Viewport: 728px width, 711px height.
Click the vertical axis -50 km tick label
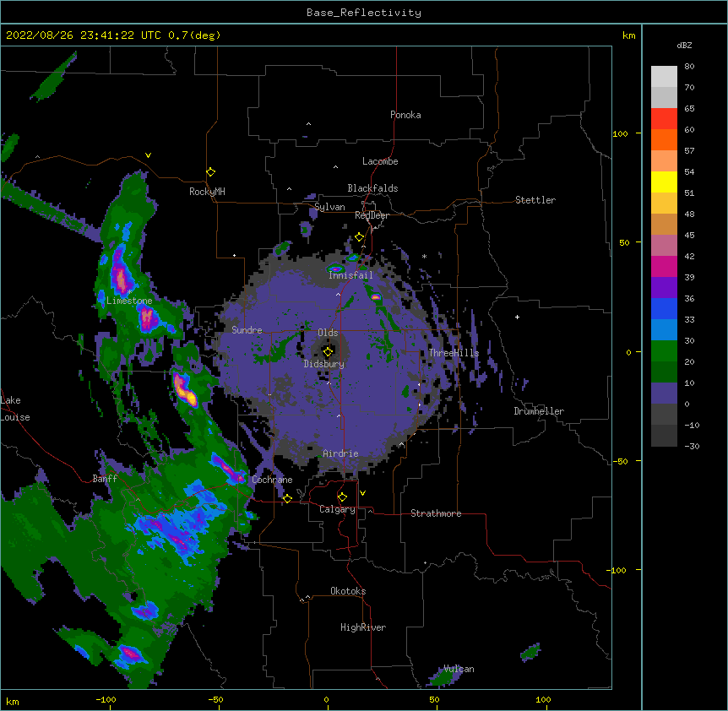coord(620,461)
